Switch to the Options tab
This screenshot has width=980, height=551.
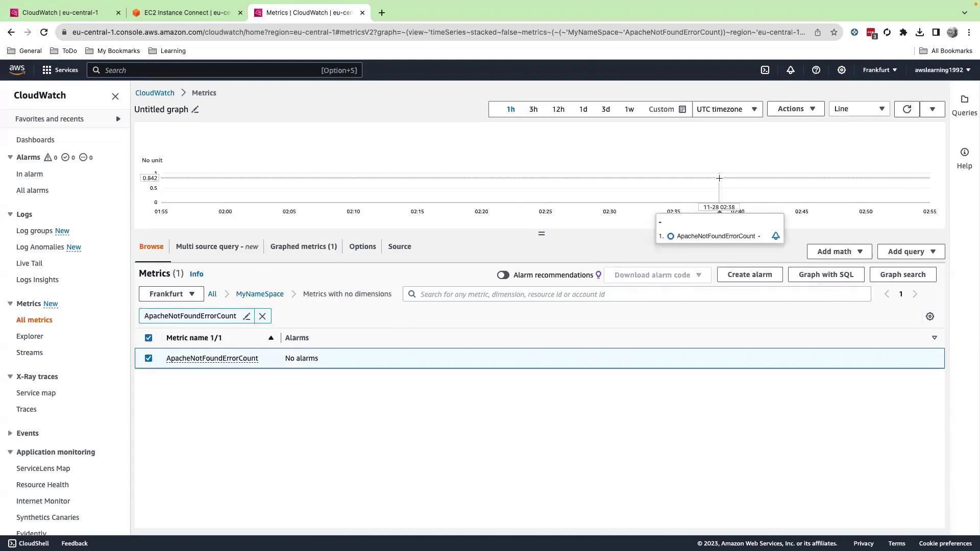(x=362, y=246)
